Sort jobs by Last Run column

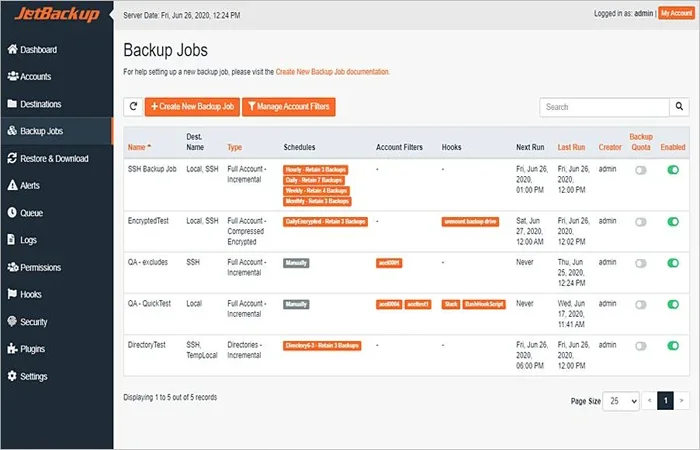(571, 147)
